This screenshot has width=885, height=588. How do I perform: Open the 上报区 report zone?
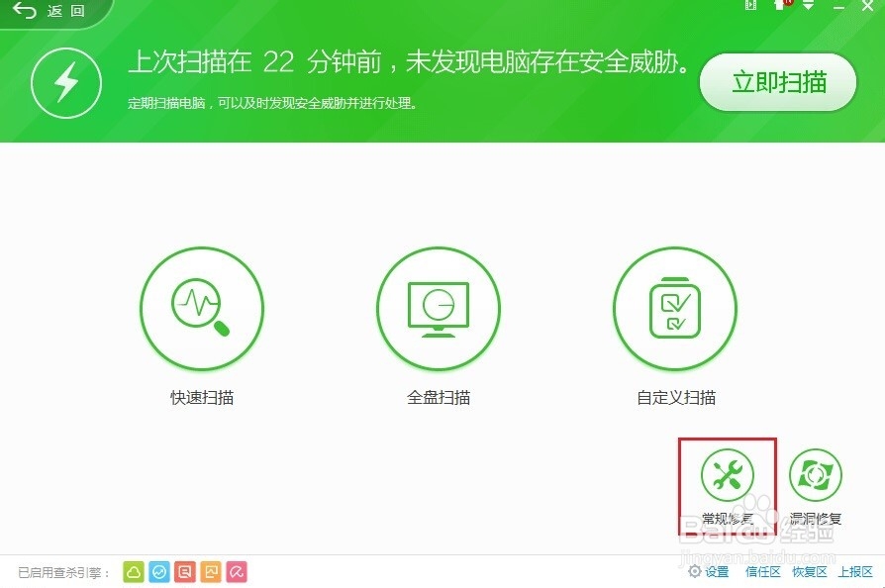[855, 572]
